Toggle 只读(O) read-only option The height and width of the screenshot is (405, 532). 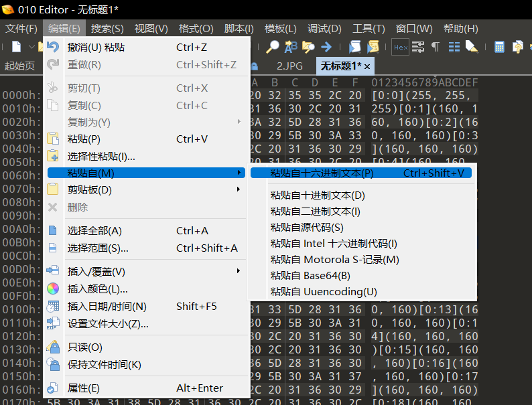[x=146, y=347]
